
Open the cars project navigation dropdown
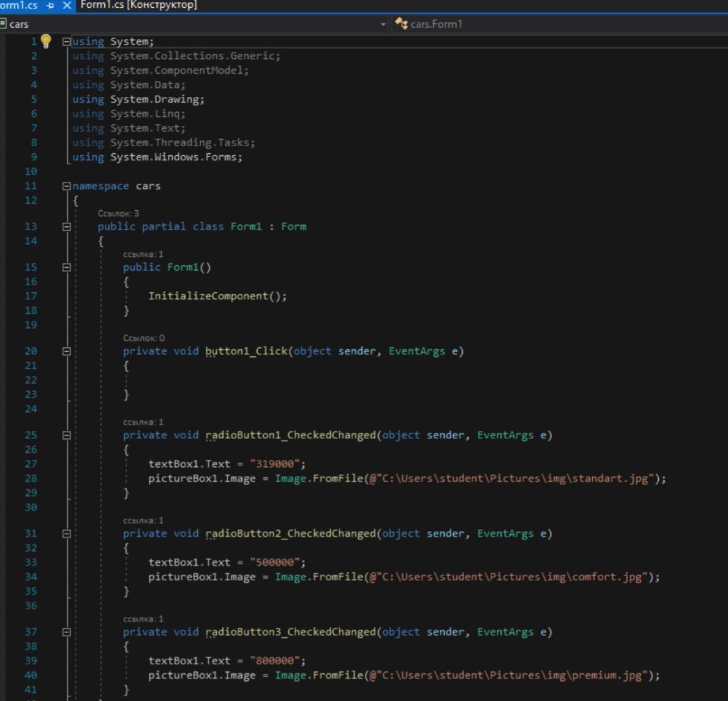[383, 25]
